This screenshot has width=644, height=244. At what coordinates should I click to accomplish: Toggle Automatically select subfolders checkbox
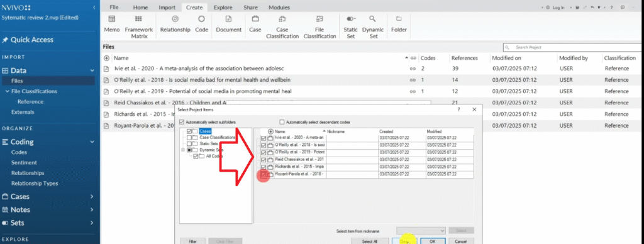tap(182, 122)
